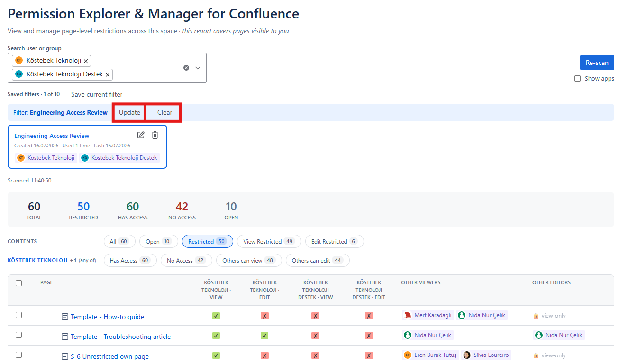Tick the select-all pages header checkbox

coord(19,283)
